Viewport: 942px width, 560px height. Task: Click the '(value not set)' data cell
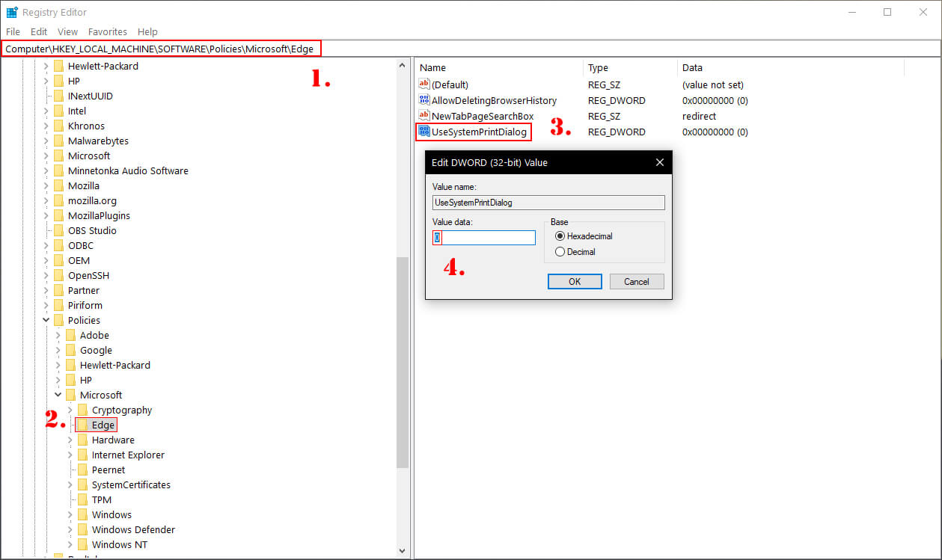(x=712, y=84)
